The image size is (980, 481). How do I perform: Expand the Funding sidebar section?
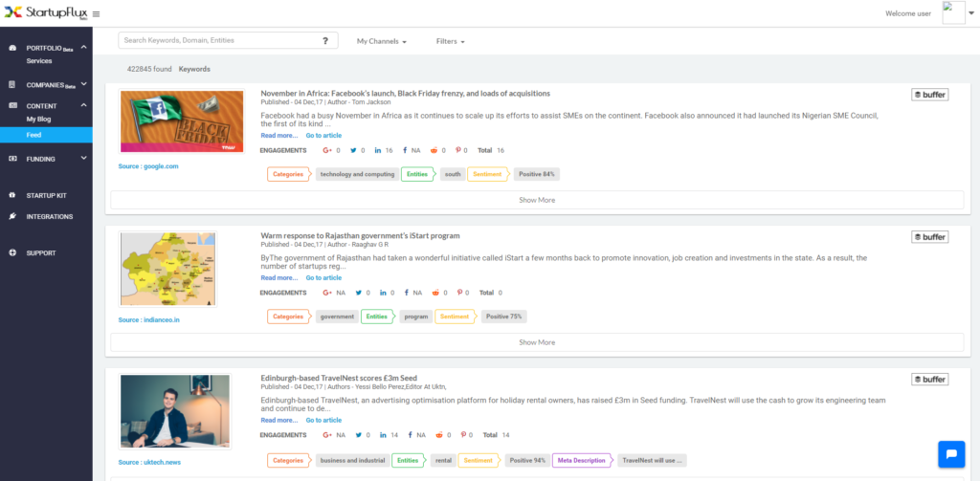tap(84, 159)
